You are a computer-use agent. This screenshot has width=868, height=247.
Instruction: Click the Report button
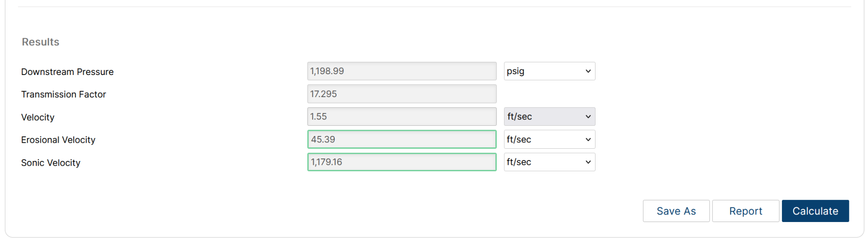tap(746, 211)
